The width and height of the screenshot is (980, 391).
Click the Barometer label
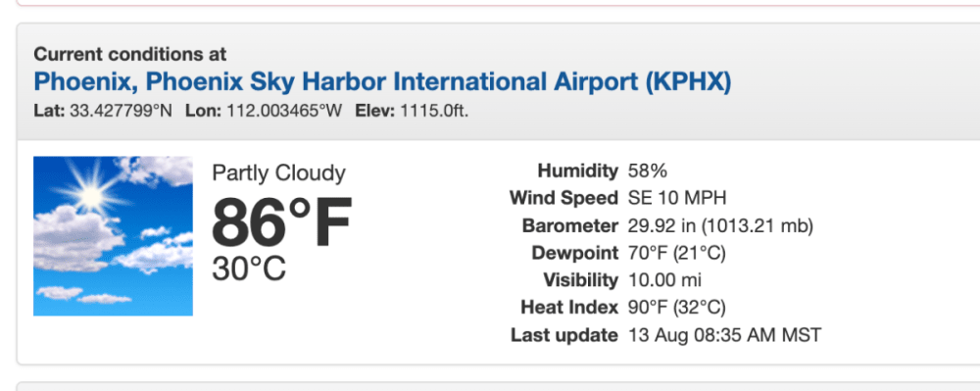[570, 225]
